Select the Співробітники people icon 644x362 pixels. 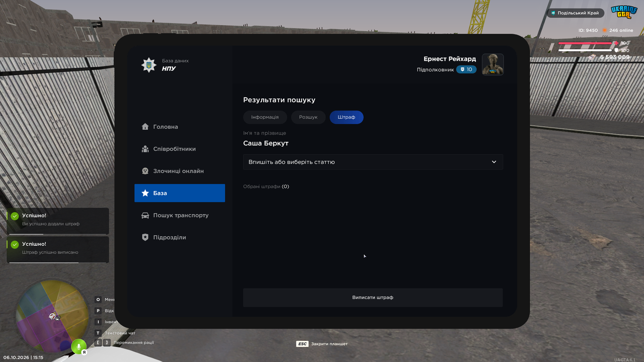(145, 149)
